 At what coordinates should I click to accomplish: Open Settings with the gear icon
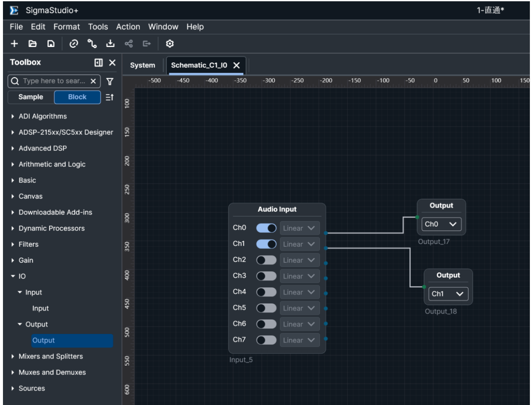pos(170,44)
